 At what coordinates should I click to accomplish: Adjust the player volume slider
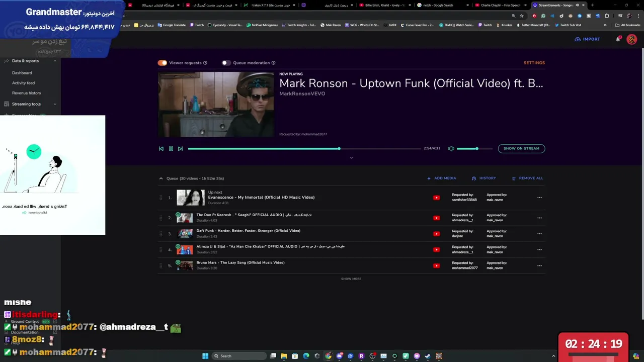(475, 148)
